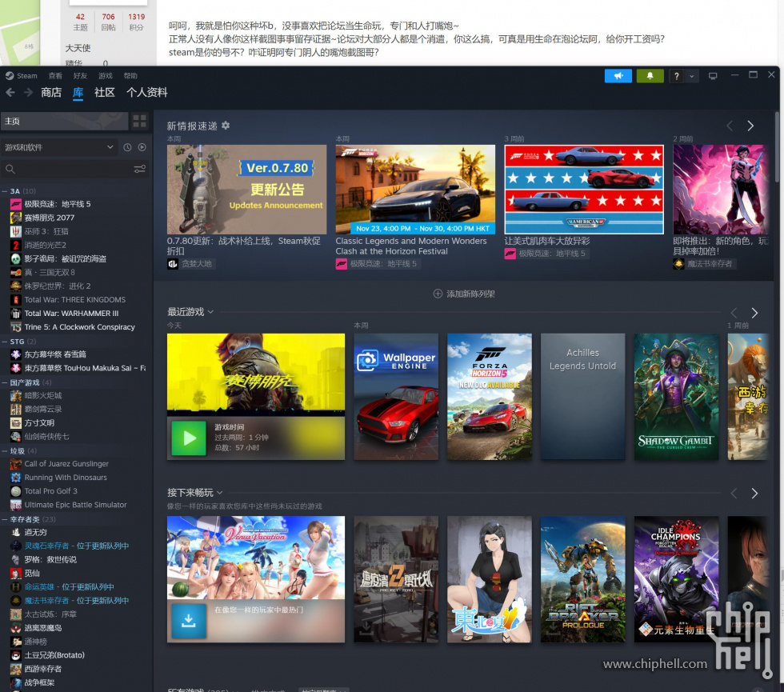Open the 最近游戏 shelf dropdown
This screenshot has width=784, height=692.
point(210,312)
